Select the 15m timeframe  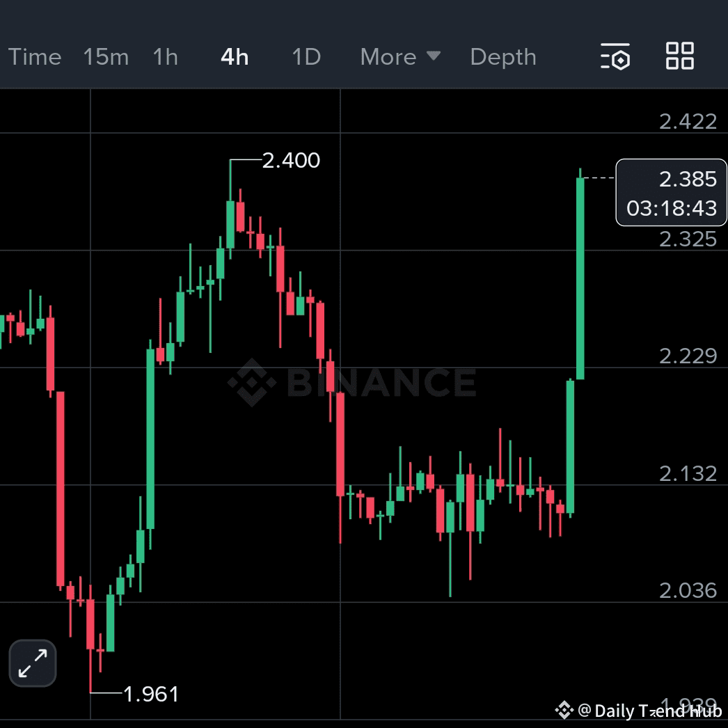(106, 56)
